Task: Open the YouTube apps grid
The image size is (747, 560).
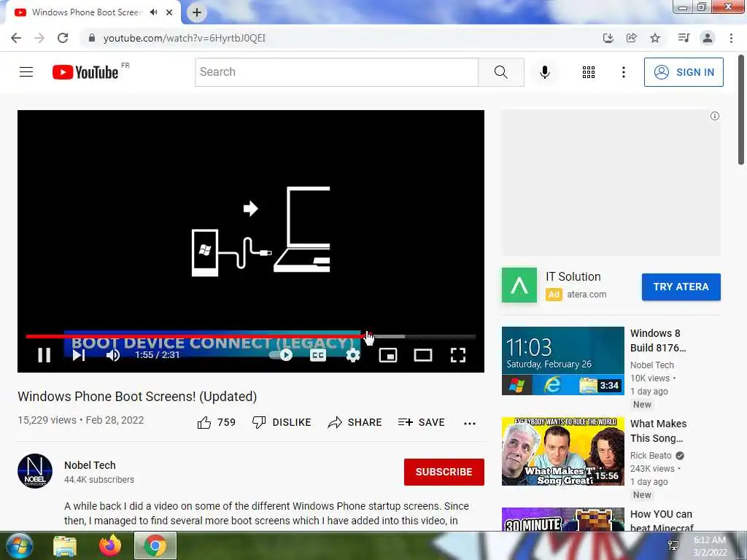Action: pos(589,72)
